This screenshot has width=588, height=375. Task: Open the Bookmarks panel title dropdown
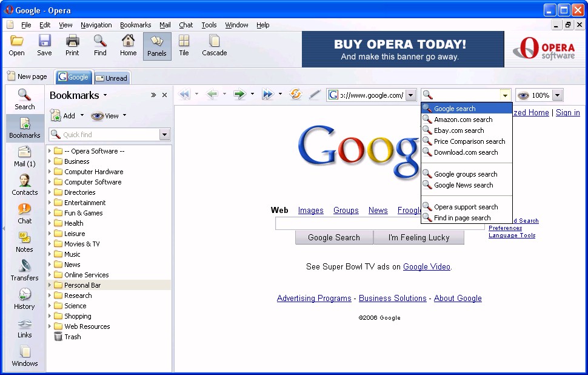105,95
